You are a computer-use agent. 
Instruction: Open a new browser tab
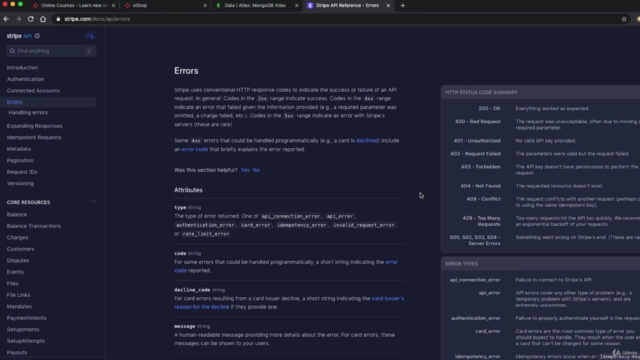coord(403,5)
